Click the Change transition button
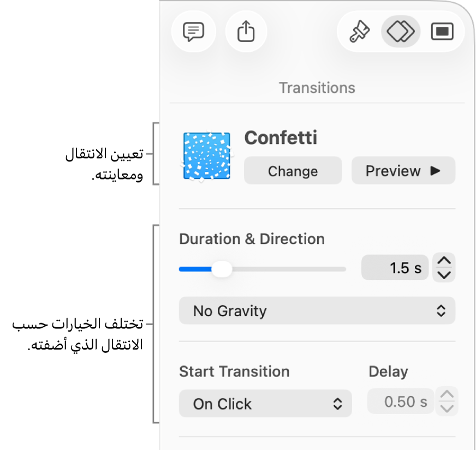Image resolution: width=476 pixels, height=450 pixels. click(x=293, y=171)
